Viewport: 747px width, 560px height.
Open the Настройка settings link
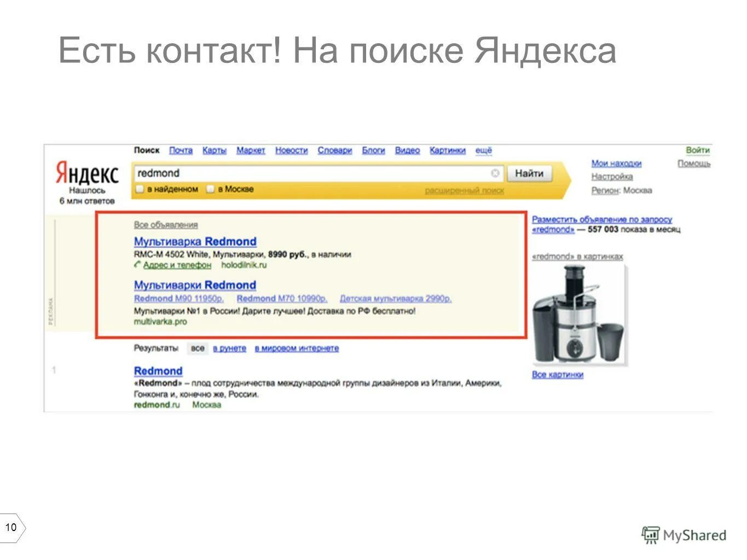pyautogui.click(x=612, y=177)
